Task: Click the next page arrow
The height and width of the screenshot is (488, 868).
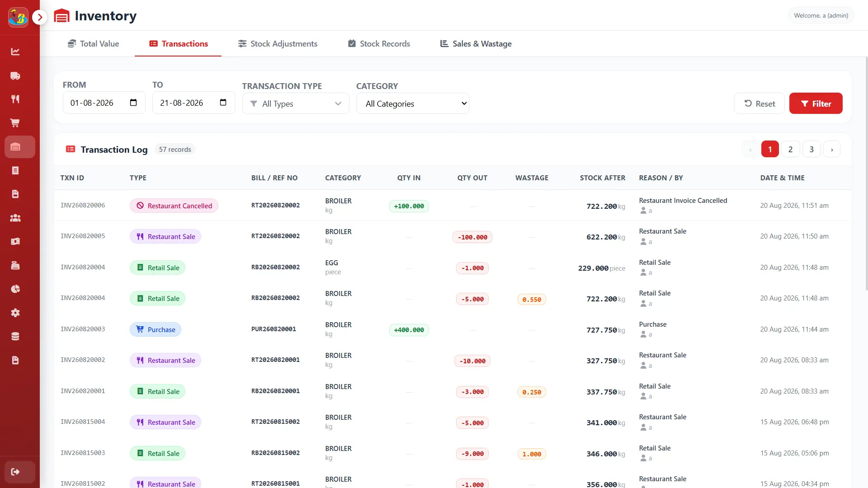Action: coord(832,149)
